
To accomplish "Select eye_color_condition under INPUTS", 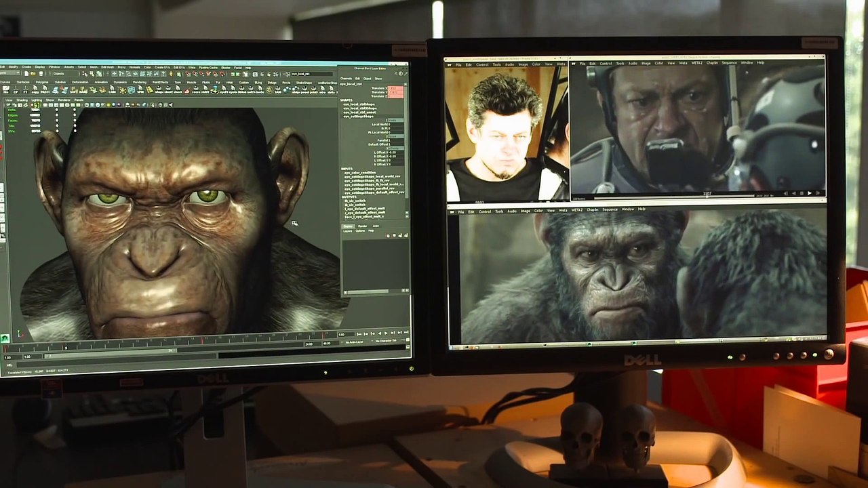I will tap(360, 173).
